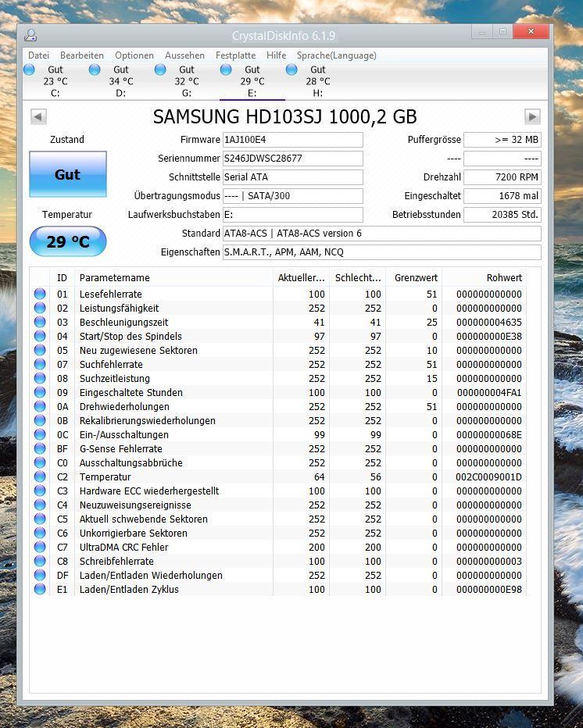Show the next disk with right arrow
The width and height of the screenshot is (583, 728).
tap(532, 116)
